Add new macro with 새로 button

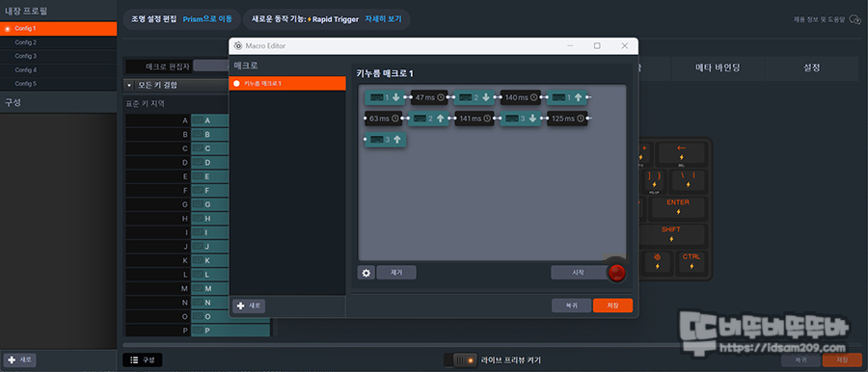pos(249,306)
